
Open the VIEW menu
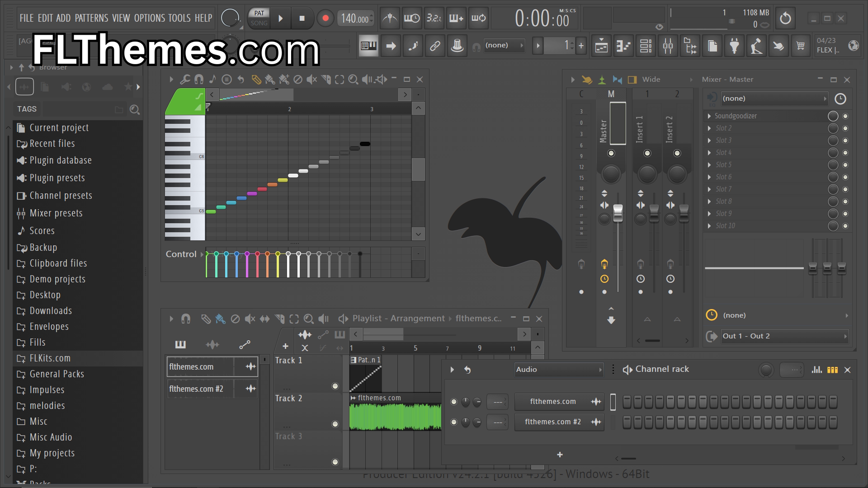(121, 18)
